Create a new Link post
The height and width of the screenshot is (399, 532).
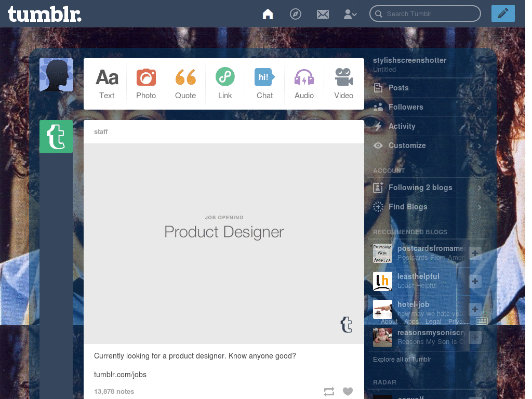pos(225,84)
